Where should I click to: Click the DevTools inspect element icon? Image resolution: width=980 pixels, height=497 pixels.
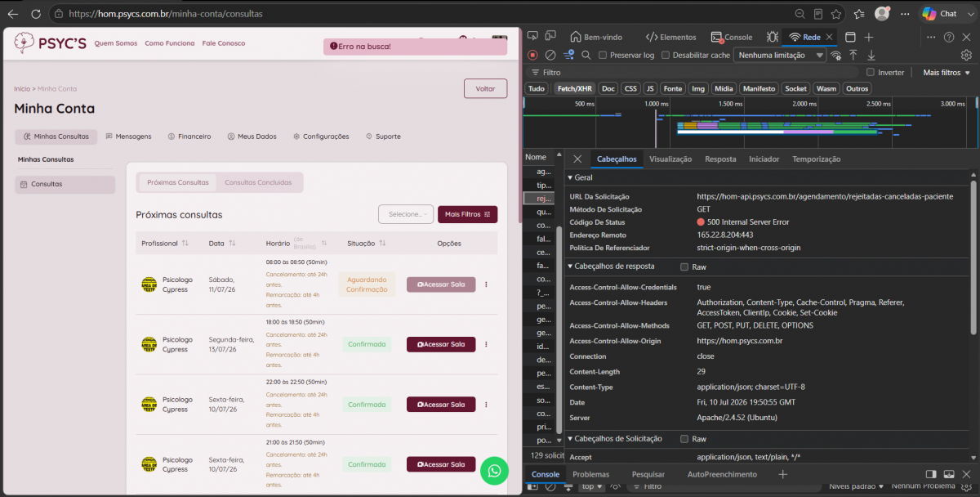point(532,37)
